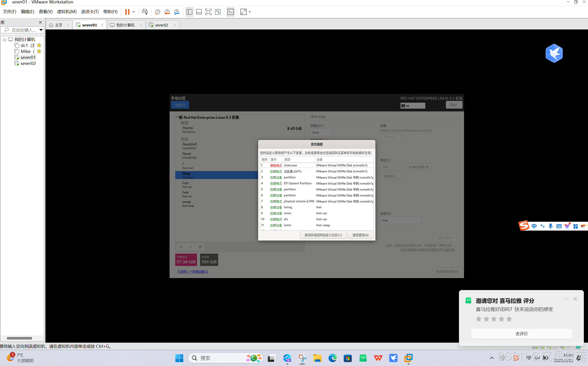Toggle favorite star for Mike VM
The width and height of the screenshot is (588, 366).
(39, 51)
